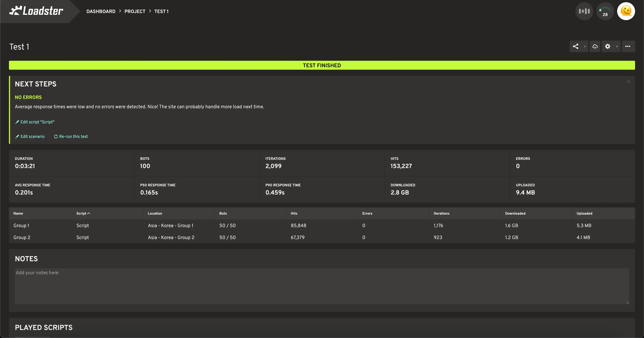Screen dimensions: 644x338
Task: Click the Test 1 page title
Action: point(19,47)
